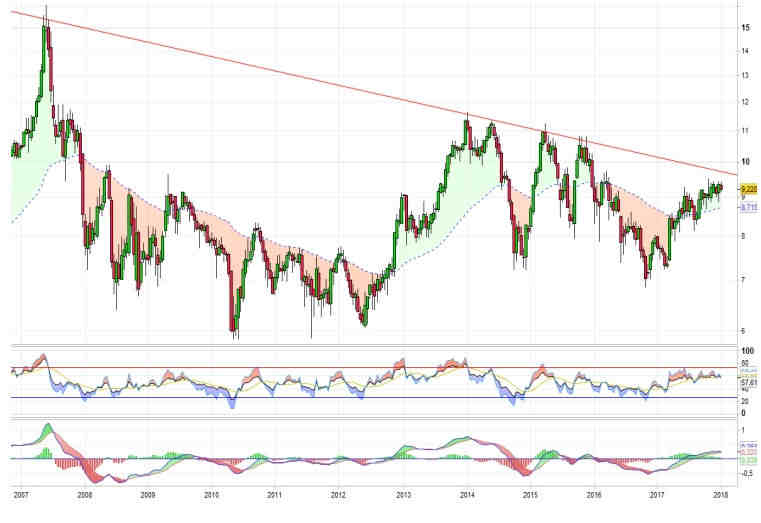Click the 10 level on the price axis
Screen dimensions: 761x523
(x=745, y=162)
